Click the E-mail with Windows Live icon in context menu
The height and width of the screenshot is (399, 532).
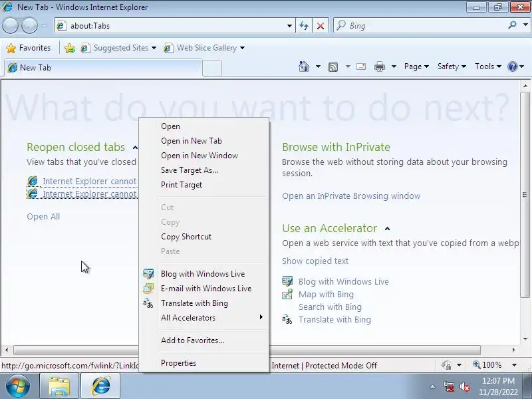click(148, 289)
